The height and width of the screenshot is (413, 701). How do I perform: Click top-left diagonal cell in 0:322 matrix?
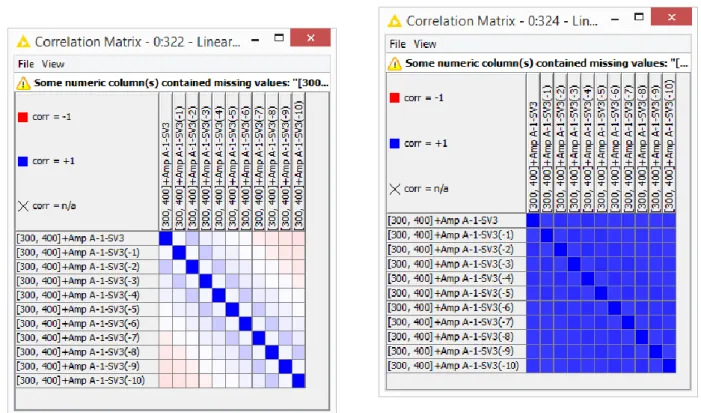coord(165,238)
